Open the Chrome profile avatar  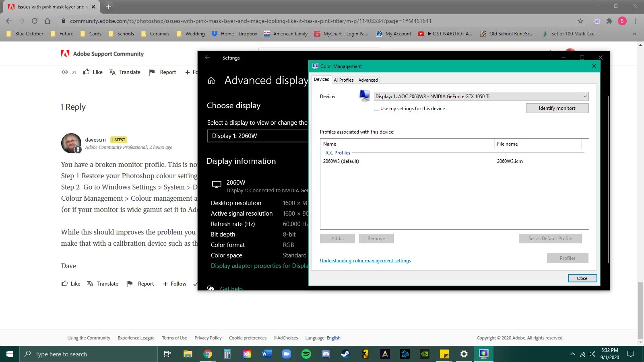(622, 21)
